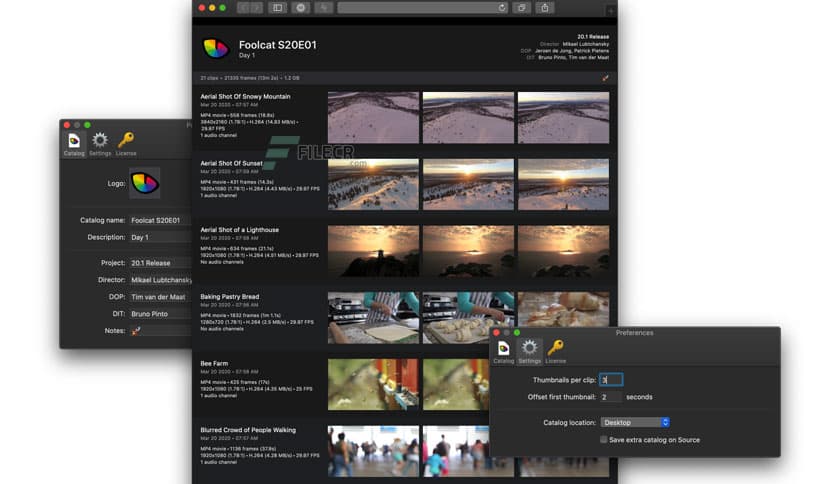This screenshot has width=836, height=484.
Task: Edit the Director field
Action: pos(160,280)
